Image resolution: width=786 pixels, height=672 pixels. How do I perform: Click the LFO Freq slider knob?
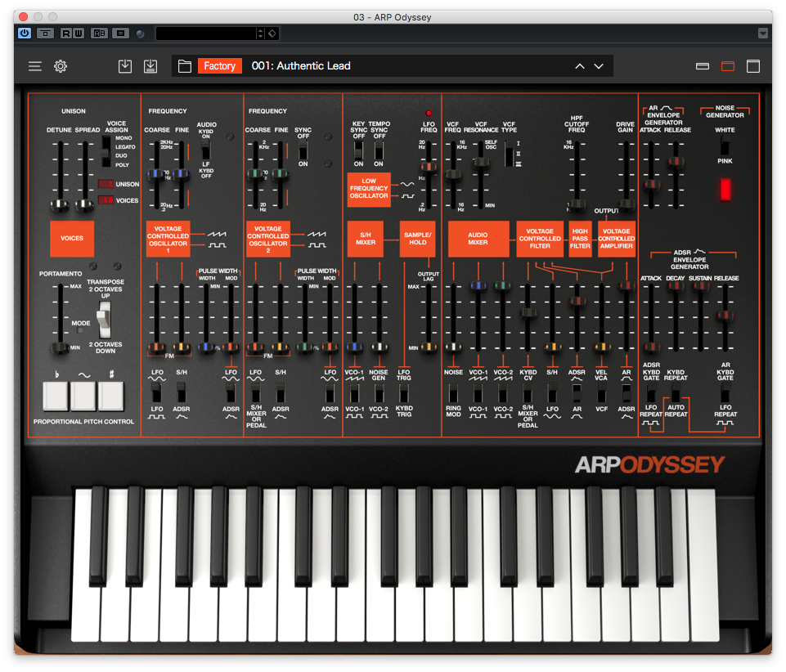[429, 168]
